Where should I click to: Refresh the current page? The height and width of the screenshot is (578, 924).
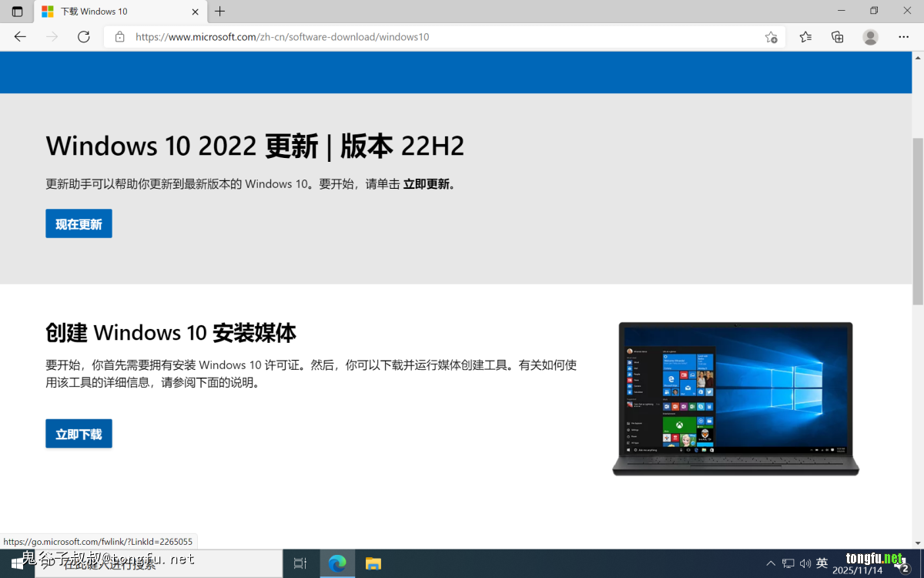point(84,37)
